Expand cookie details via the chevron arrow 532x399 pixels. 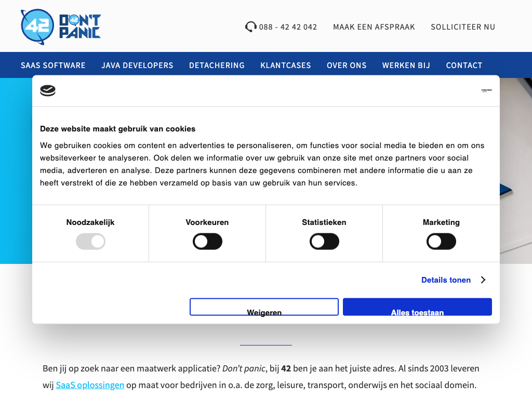tap(483, 280)
